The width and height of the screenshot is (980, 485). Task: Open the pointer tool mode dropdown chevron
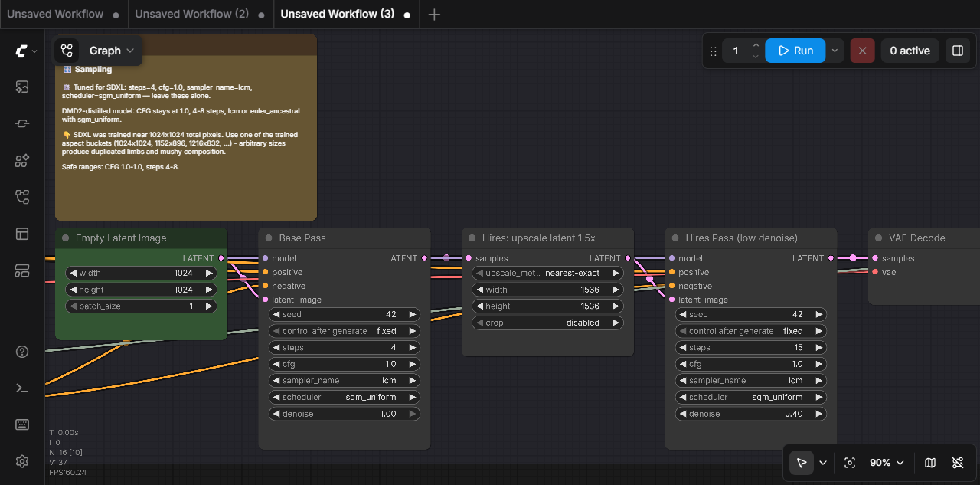823,463
